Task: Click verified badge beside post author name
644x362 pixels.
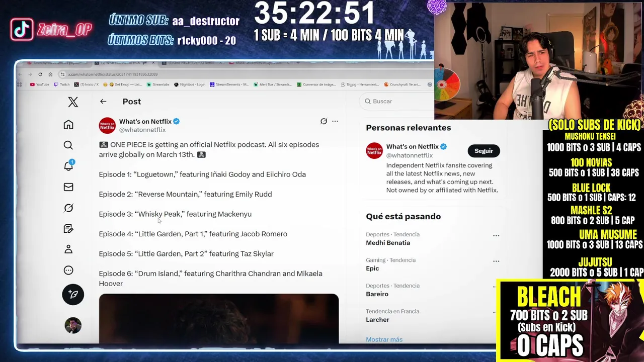Action: [177, 121]
